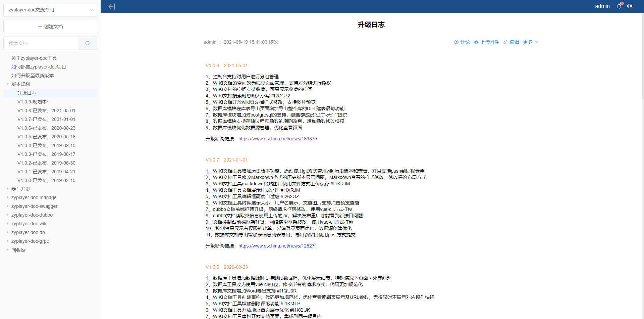Image resolution: width=644 pixels, height=319 pixels.
Task: Click the search magnifier button
Action: [x=88, y=43]
